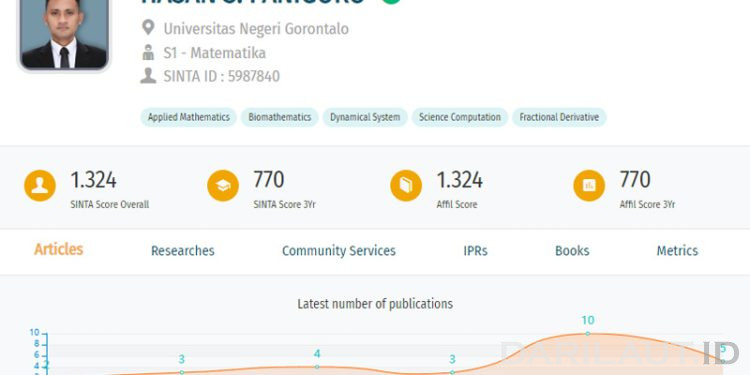
Task: Click the SINTA Score Overall label
Action: pos(110,205)
